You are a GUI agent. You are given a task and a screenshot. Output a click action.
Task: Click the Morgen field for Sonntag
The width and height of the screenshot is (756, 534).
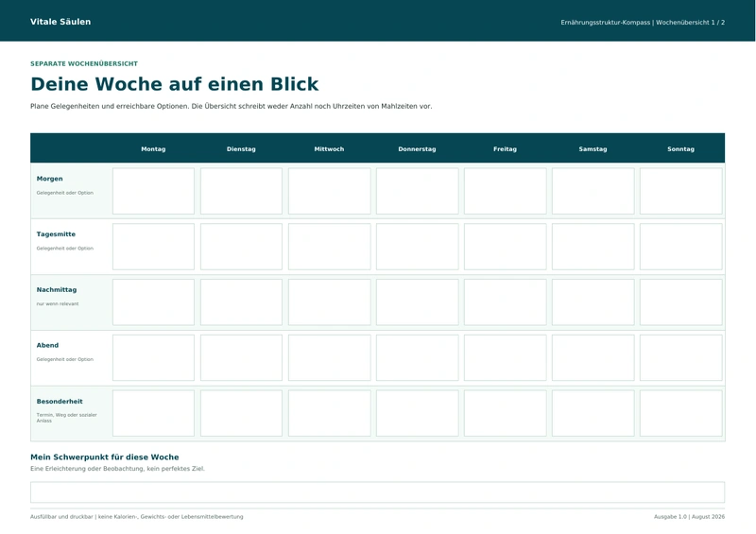[680, 191]
